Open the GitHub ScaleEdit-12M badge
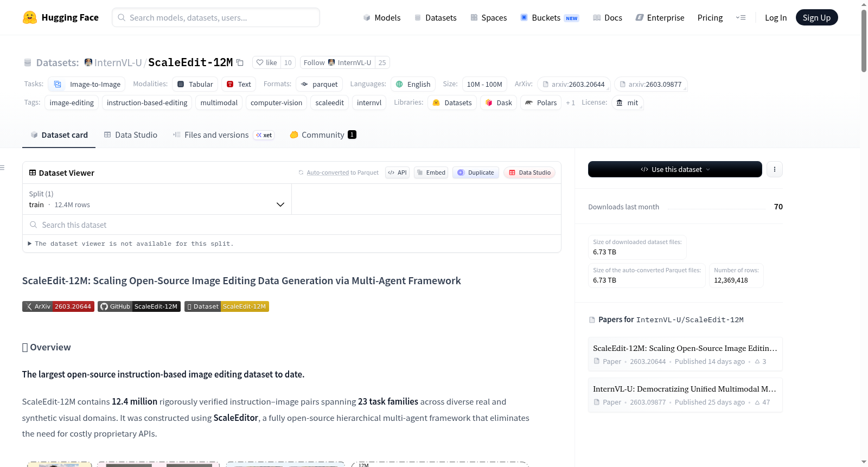The width and height of the screenshot is (868, 467). (139, 306)
